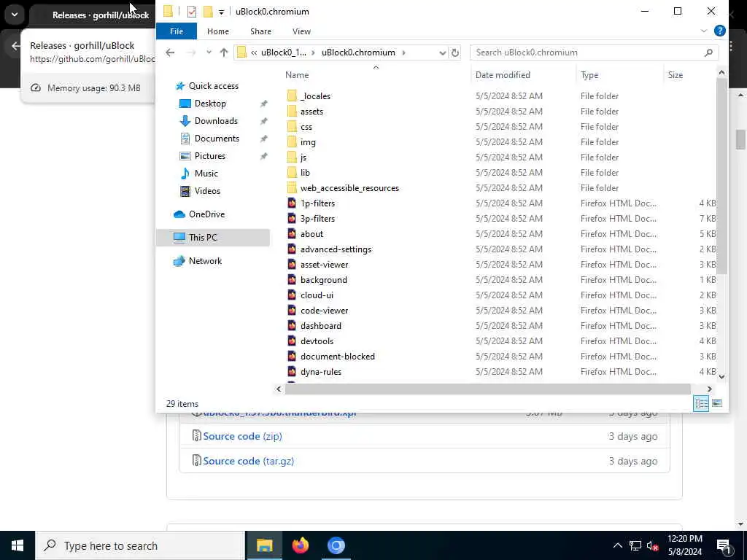
Task: Switch to large thumbnails view icon
Action: [x=717, y=403]
